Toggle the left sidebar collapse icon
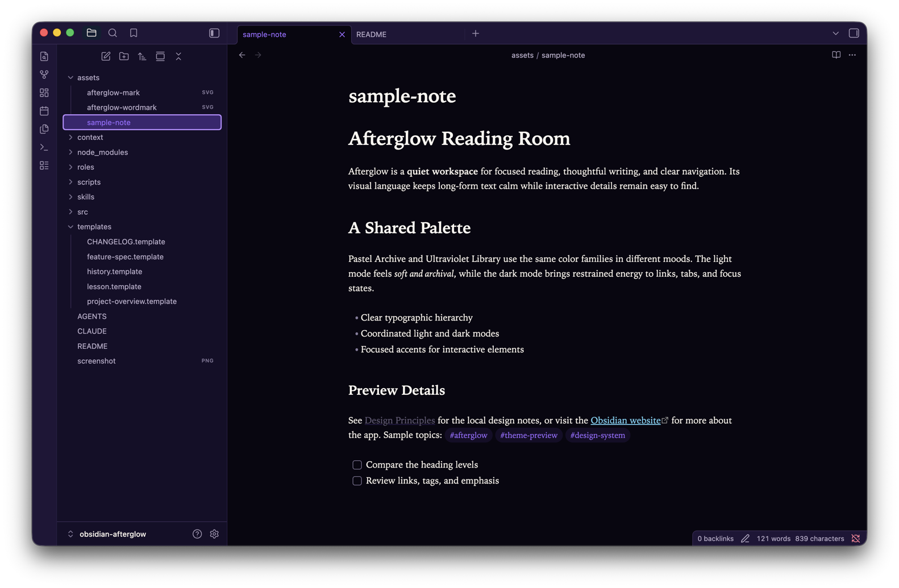Viewport: 899px width, 588px height. click(214, 33)
